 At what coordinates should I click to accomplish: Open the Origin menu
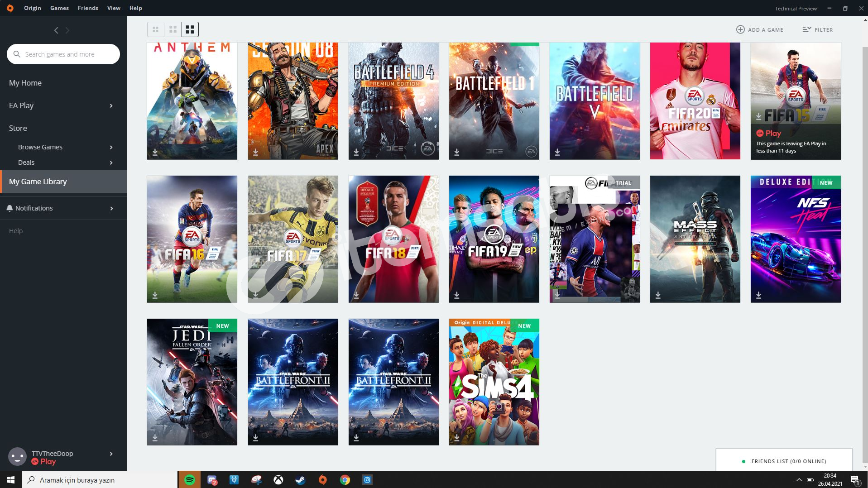[33, 8]
